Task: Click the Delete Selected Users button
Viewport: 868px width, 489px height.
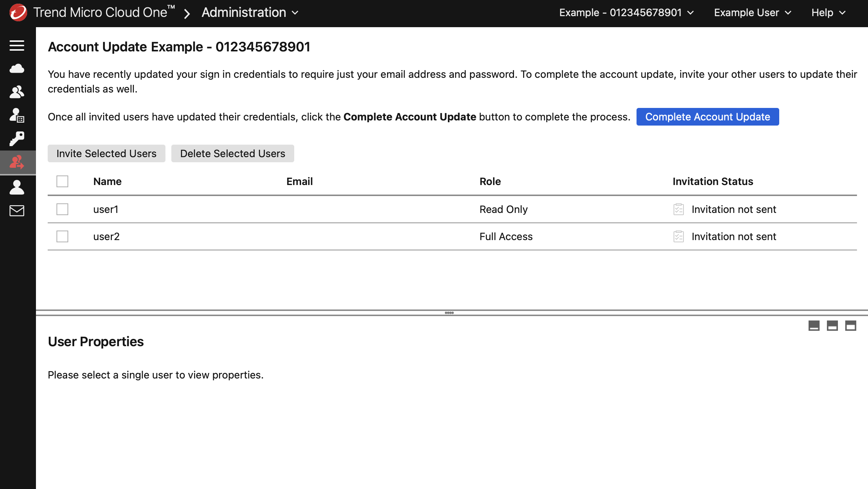Action: (x=233, y=153)
